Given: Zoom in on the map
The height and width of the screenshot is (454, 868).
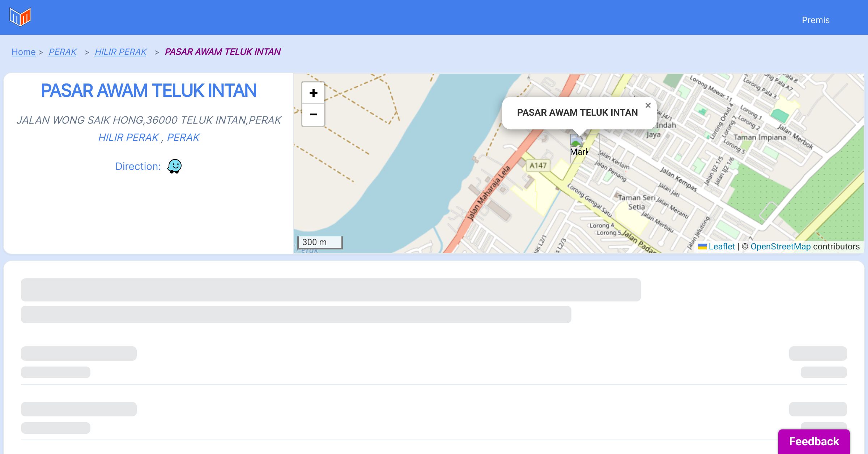Looking at the screenshot, I should point(313,93).
